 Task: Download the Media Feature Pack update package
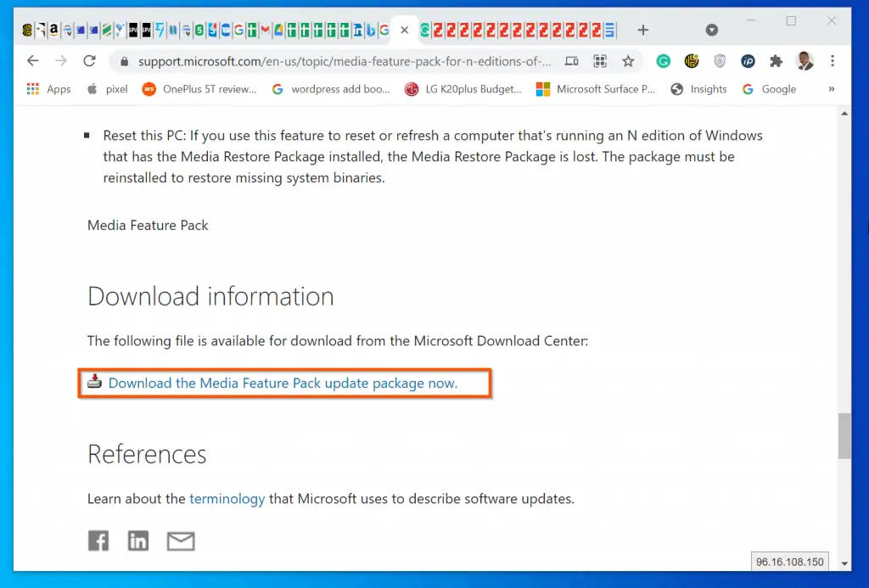[283, 383]
